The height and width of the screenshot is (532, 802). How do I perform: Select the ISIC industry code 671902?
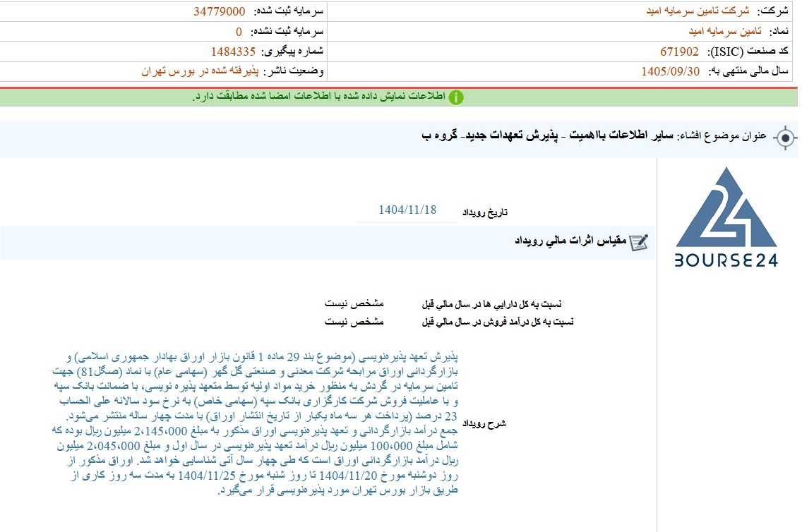[x=679, y=52]
